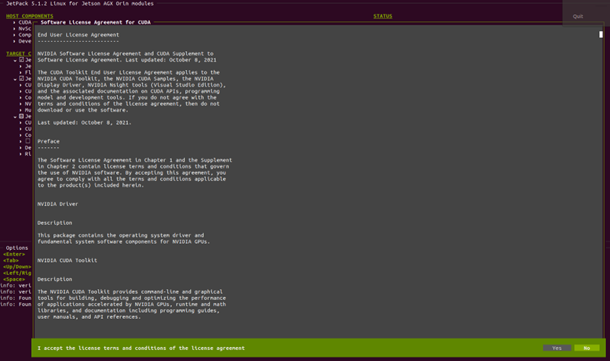
Task: Choose No to decline the license
Action: pyautogui.click(x=587, y=348)
